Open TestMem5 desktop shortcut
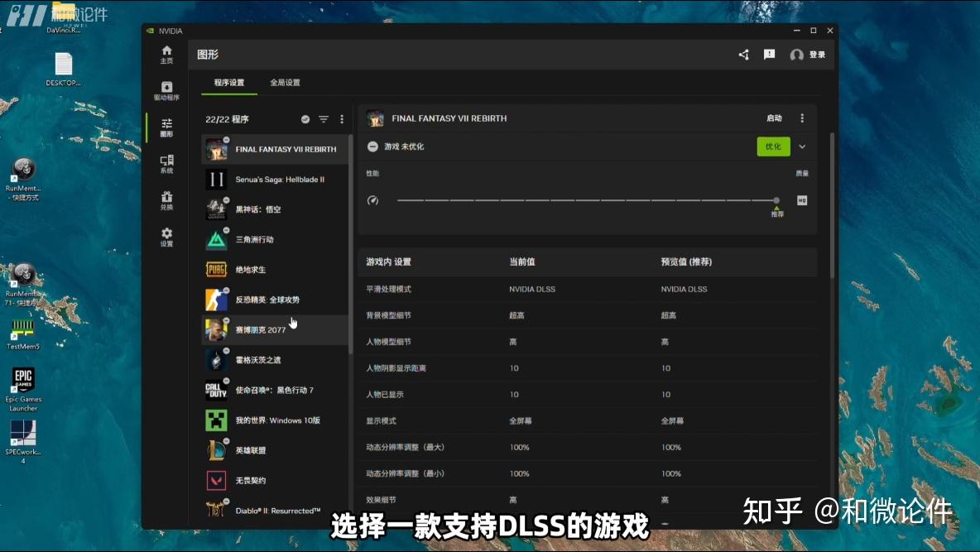This screenshot has width=980, height=552. (x=23, y=334)
